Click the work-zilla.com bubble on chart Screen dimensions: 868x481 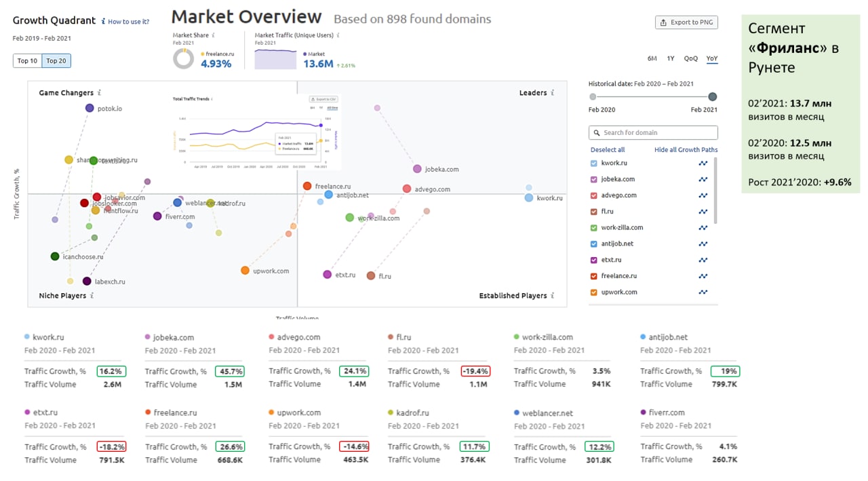[349, 218]
